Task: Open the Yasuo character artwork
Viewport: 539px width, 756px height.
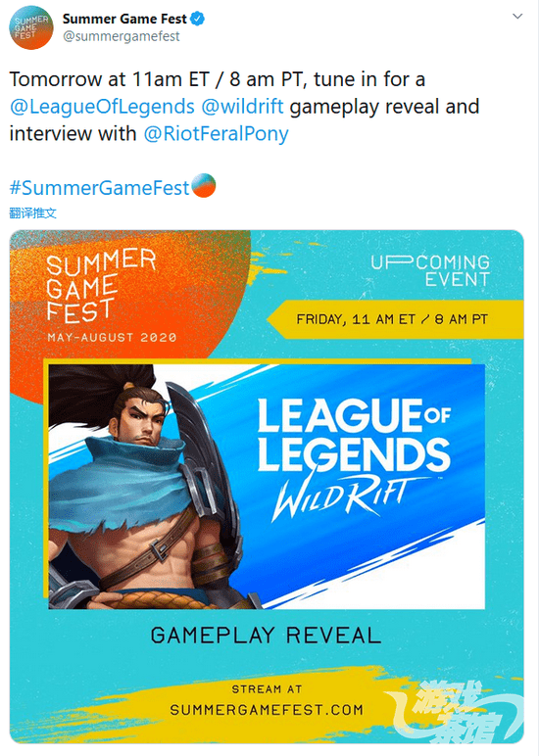Action: point(147,486)
